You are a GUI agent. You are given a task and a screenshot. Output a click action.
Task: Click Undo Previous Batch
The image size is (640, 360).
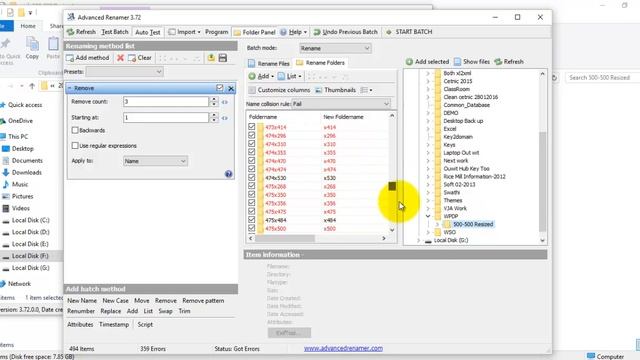click(345, 32)
